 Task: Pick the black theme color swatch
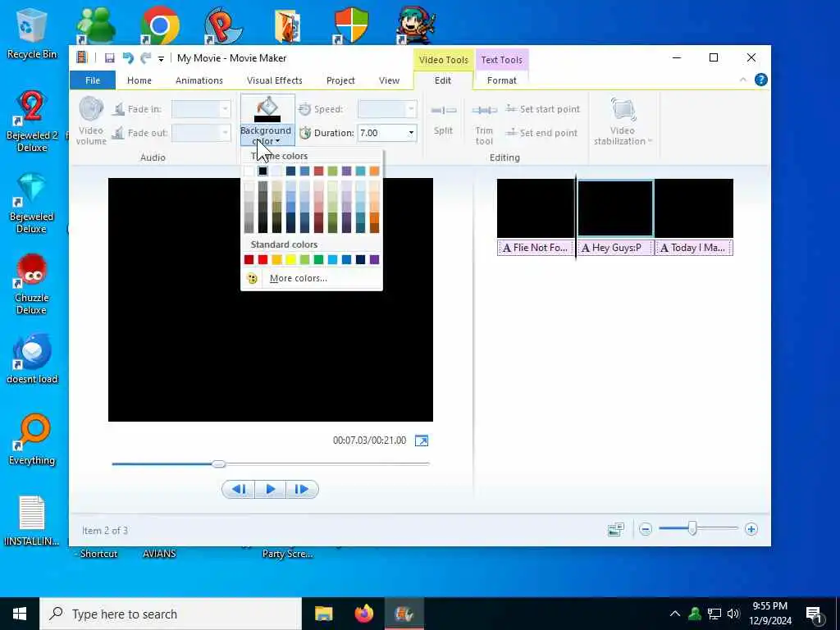262,171
